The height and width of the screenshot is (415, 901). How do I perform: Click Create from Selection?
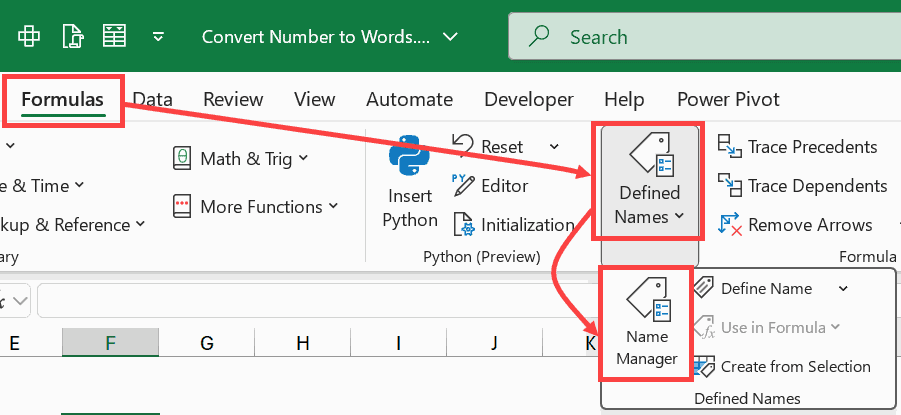coord(782,366)
